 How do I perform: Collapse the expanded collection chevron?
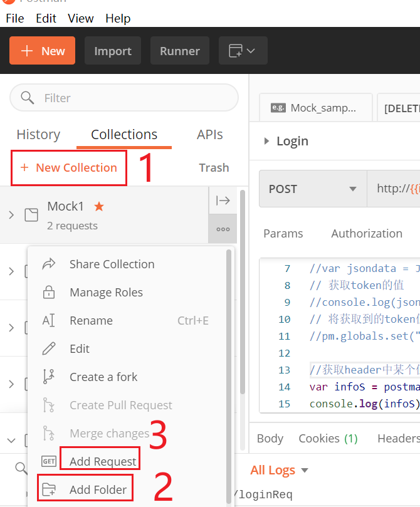11,441
